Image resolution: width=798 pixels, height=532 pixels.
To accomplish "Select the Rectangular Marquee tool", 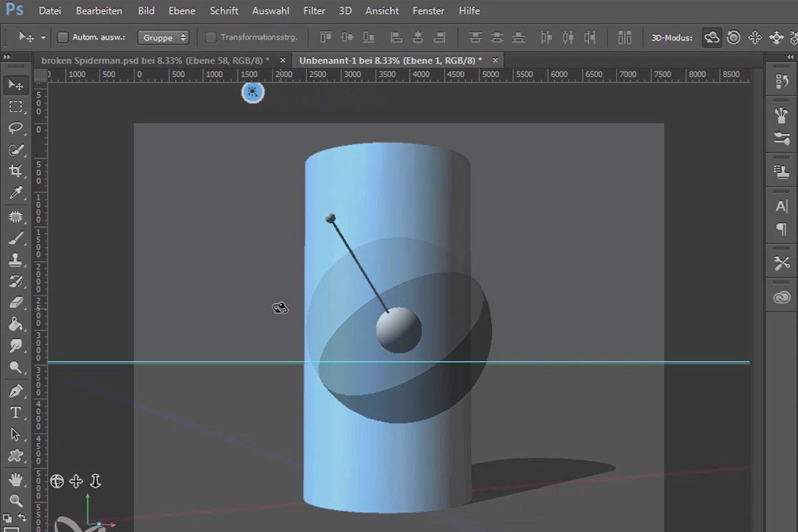I will click(x=16, y=106).
